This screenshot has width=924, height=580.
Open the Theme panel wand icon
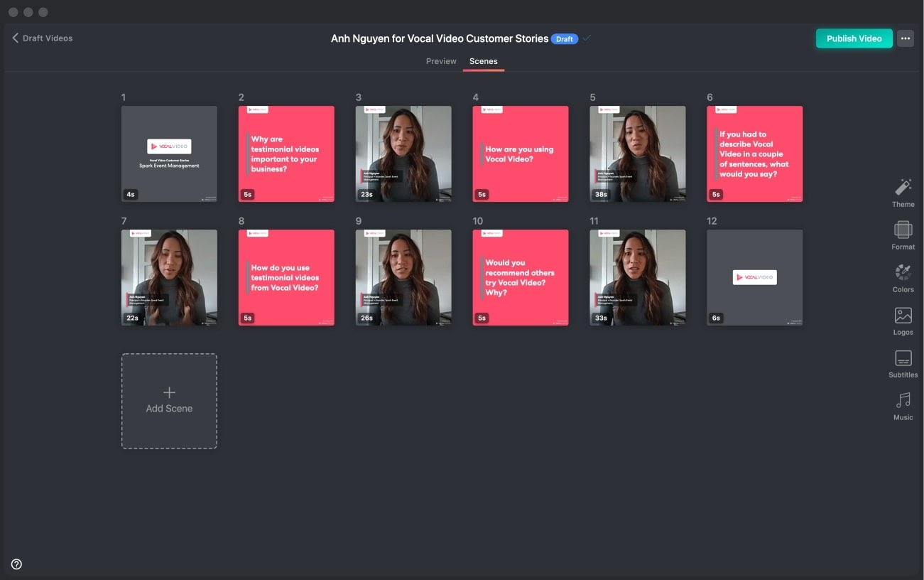pyautogui.click(x=903, y=188)
